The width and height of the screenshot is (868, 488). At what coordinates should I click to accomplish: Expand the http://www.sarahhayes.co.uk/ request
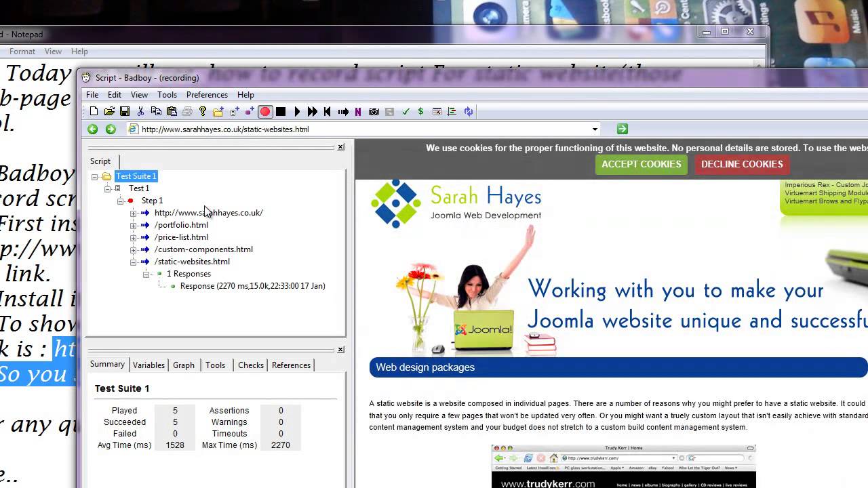134,213
